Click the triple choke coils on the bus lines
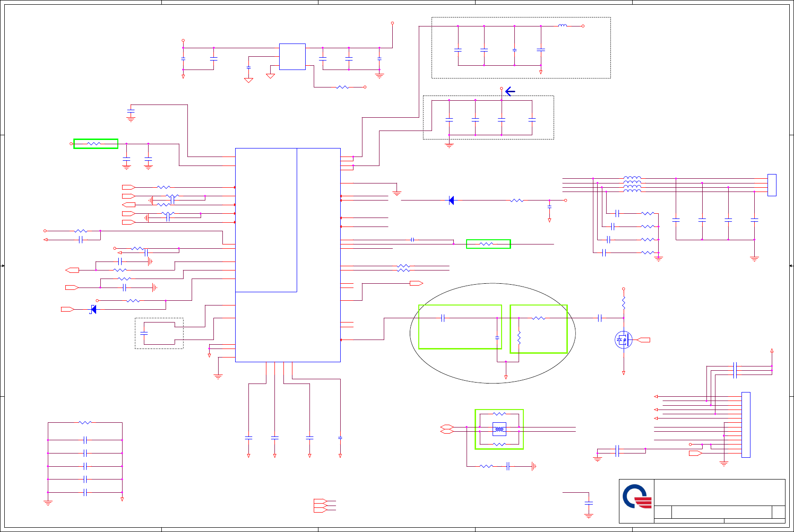The image size is (794, 532). tap(633, 184)
